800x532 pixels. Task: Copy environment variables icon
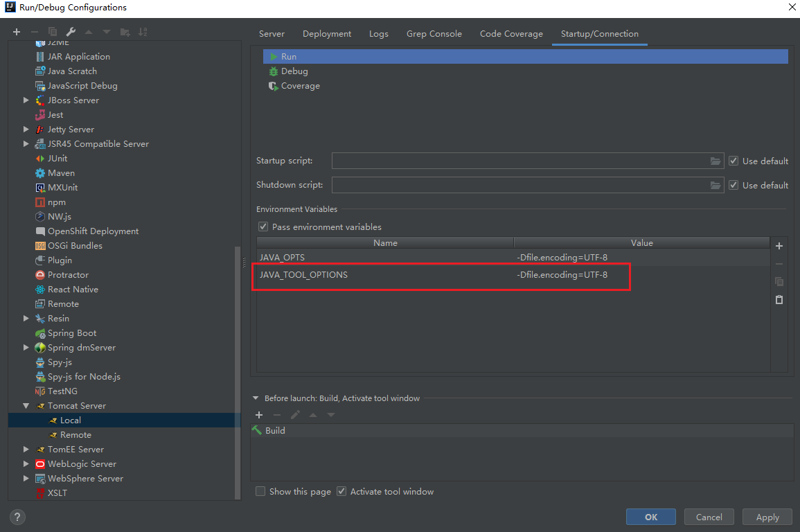pyautogui.click(x=779, y=281)
